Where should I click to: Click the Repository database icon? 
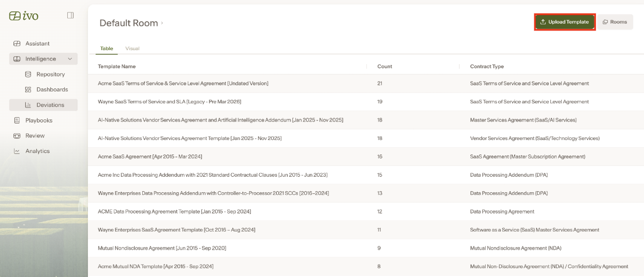click(28, 74)
